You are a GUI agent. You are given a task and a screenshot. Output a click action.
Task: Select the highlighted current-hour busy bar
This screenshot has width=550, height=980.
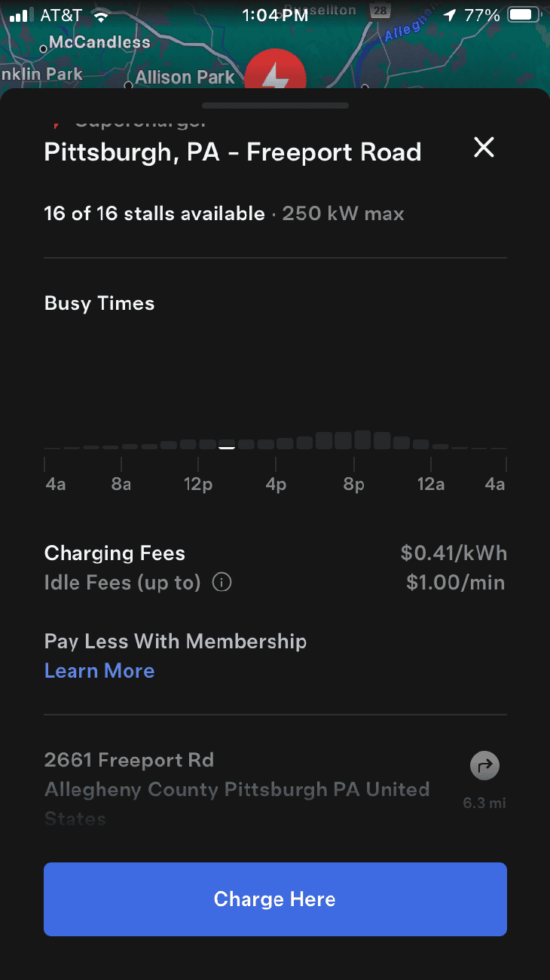coord(227,446)
